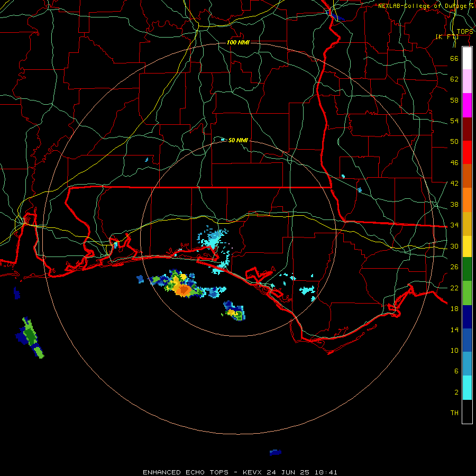Click the legend value "6"

point(456,371)
